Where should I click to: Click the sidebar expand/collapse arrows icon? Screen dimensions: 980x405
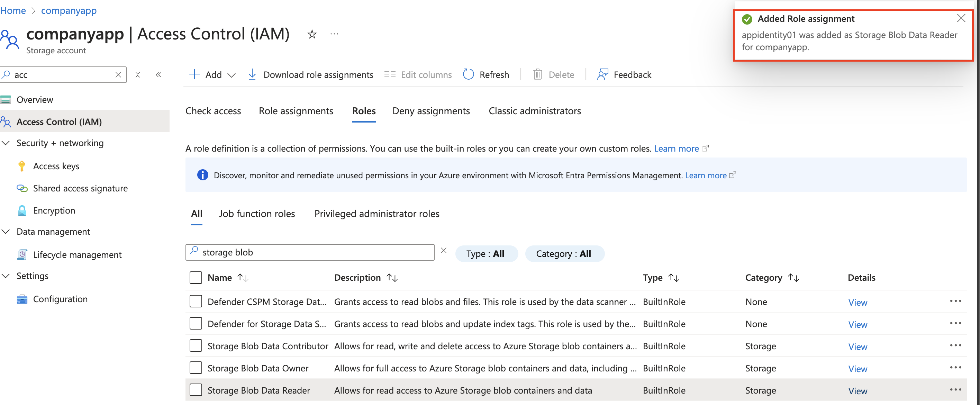coord(138,75)
